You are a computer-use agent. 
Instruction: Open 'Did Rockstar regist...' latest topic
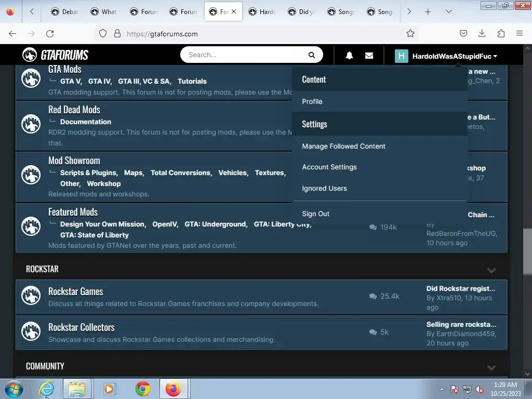click(461, 289)
